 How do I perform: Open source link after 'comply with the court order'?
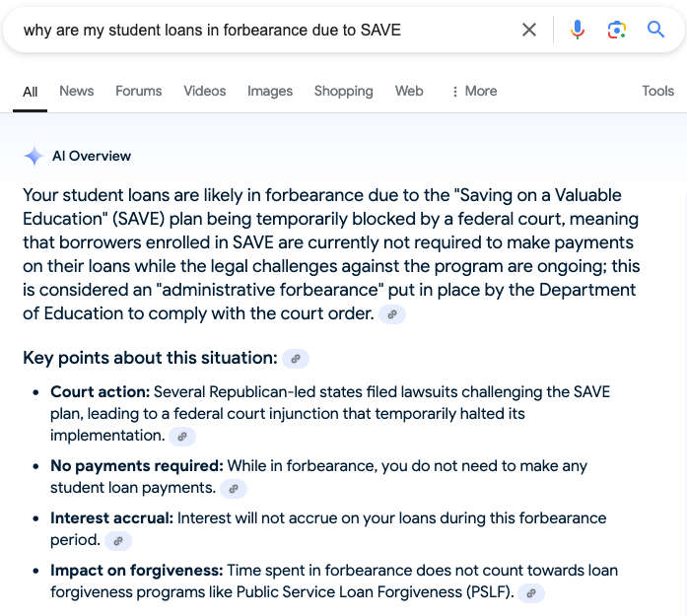point(392,314)
